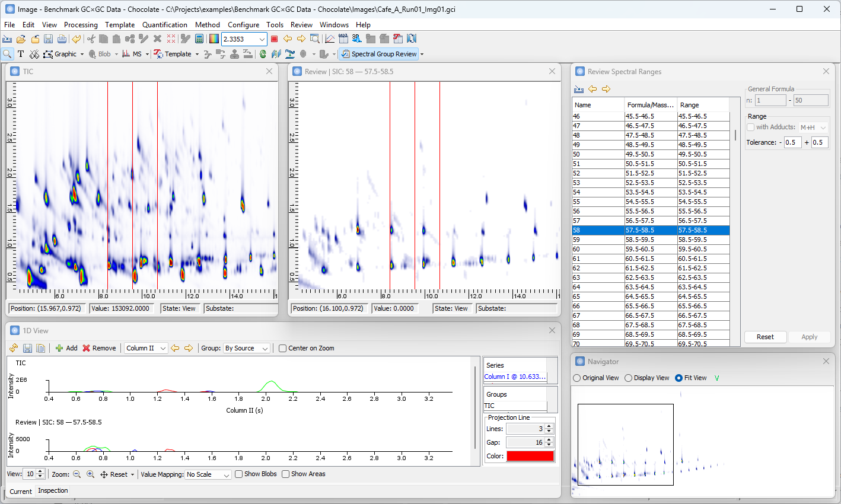This screenshot has height=504, width=841.
Task: Open the Column II dropdown in 1D View
Action: [x=145, y=348]
